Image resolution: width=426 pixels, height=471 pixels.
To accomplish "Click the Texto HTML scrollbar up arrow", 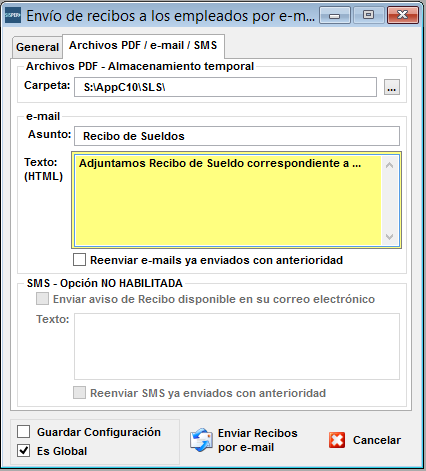I will pos(389,165).
